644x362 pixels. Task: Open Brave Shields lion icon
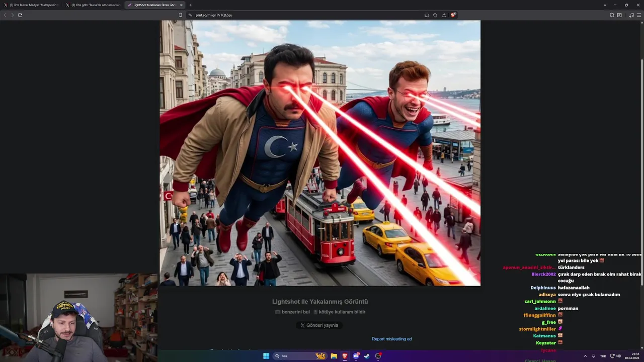tap(453, 15)
